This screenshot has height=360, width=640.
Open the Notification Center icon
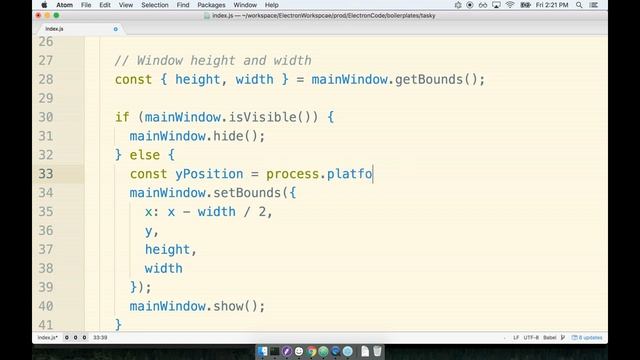pos(594,5)
